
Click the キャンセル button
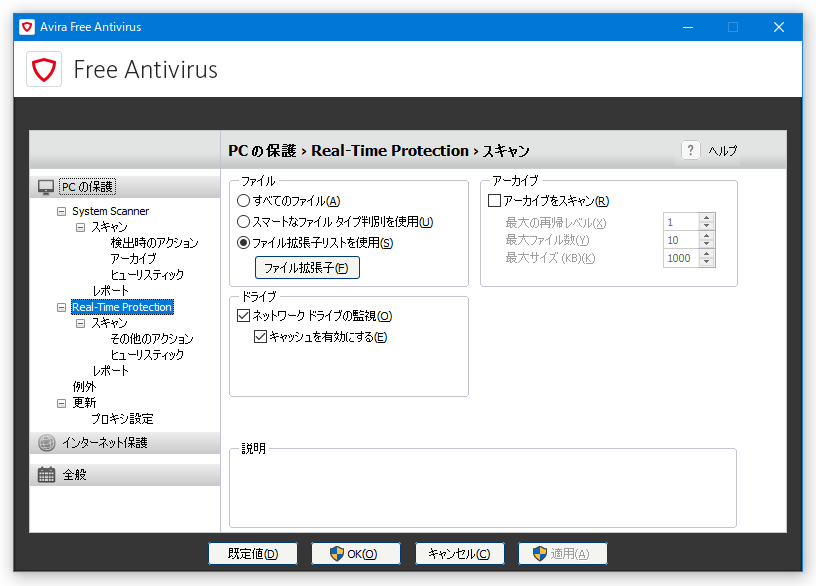tap(460, 554)
